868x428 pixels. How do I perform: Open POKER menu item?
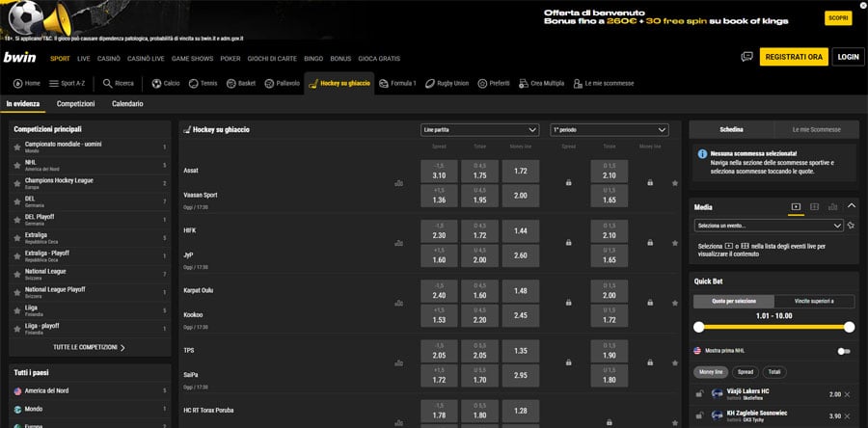[231, 59]
